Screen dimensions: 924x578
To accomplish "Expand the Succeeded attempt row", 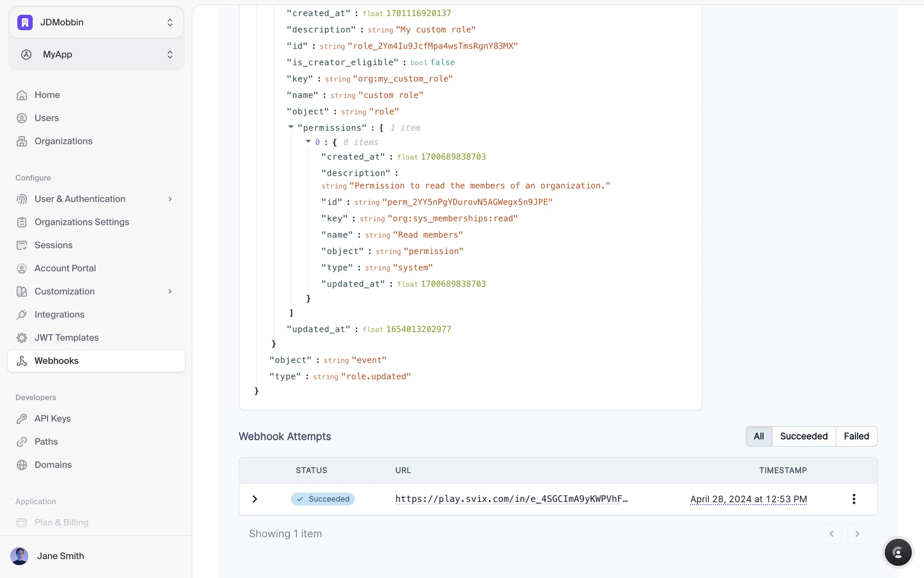I will (x=255, y=499).
